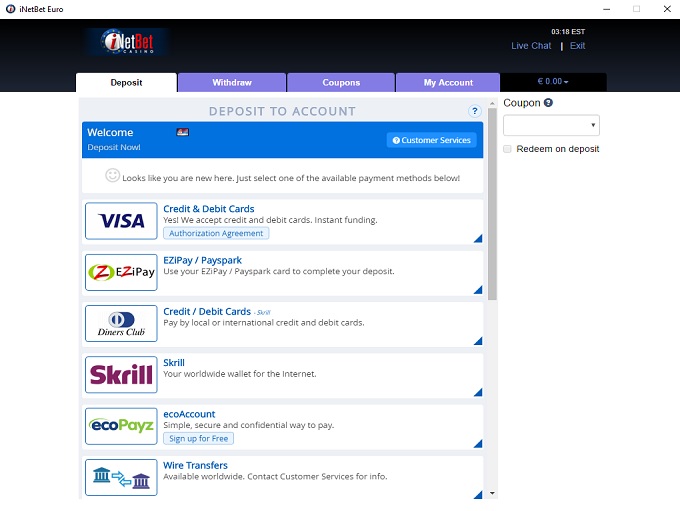Click the scrollbar down arrow
The width and height of the screenshot is (680, 511).
click(x=491, y=493)
